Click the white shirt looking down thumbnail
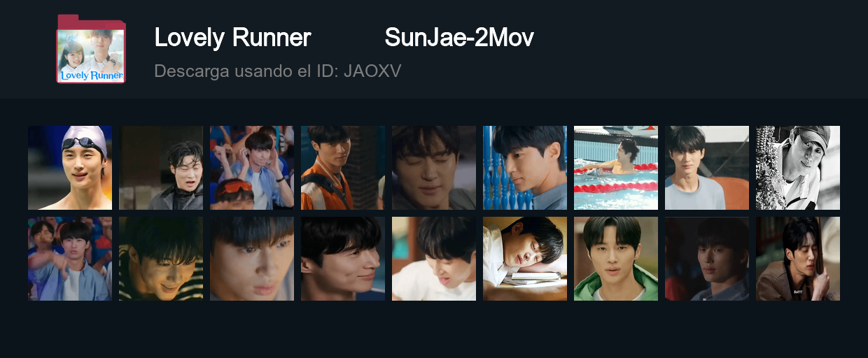Image resolution: width=868 pixels, height=358 pixels. tap(434, 259)
